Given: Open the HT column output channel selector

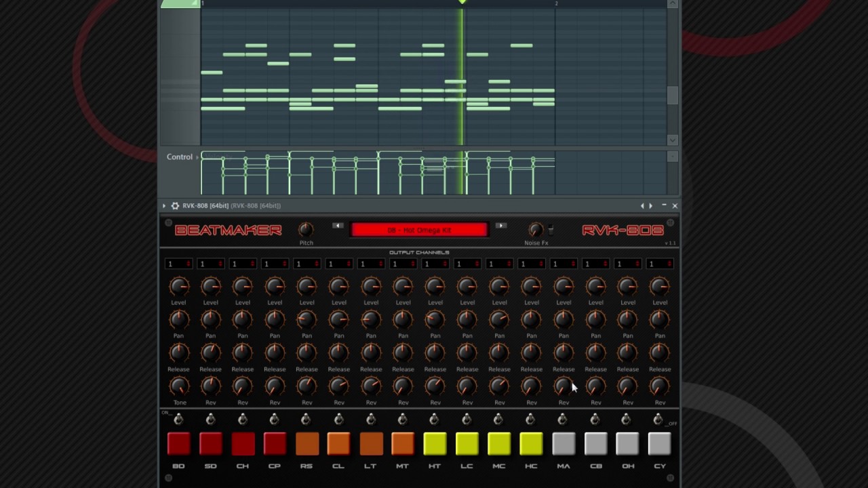Looking at the screenshot, I should [435, 264].
